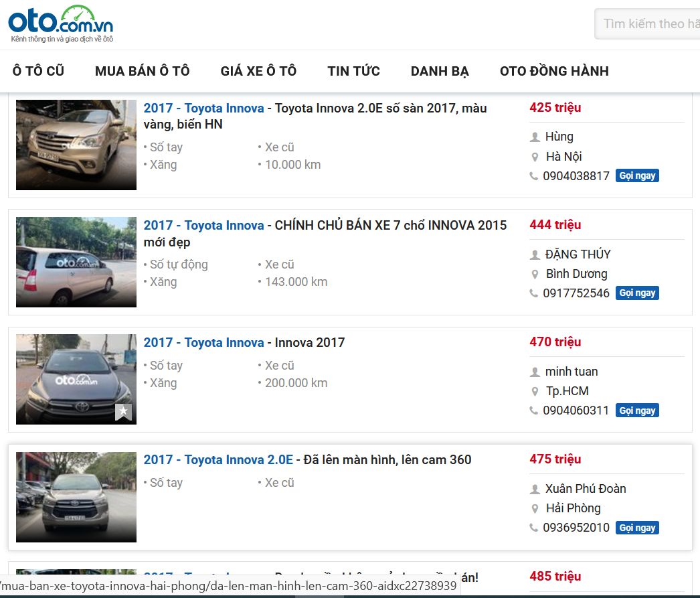Viewport: 700px width, 598px height.
Task: Click the price '470 triệu'
Action: pyautogui.click(x=555, y=342)
